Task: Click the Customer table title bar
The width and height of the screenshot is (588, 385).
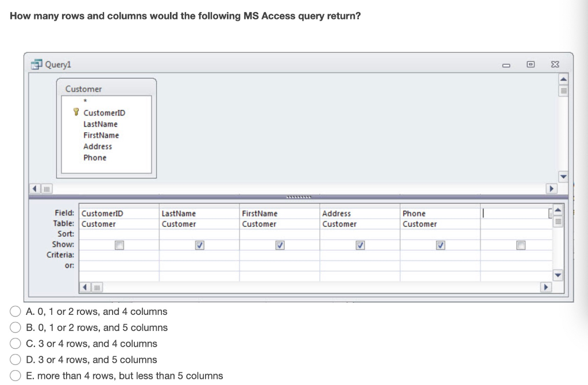Action: click(106, 88)
